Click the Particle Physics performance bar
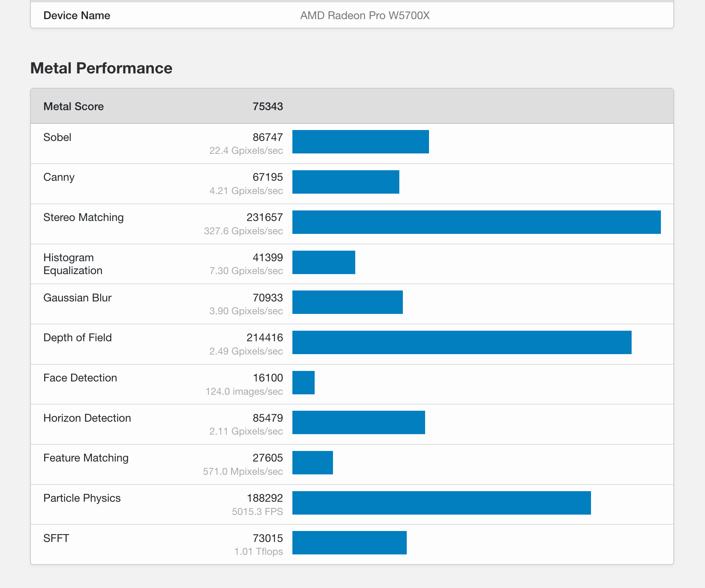The width and height of the screenshot is (705, 588). point(442,503)
